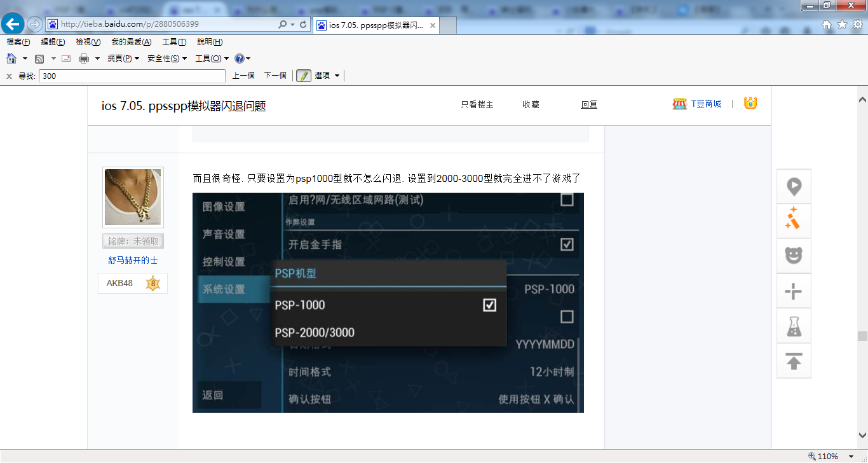The width and height of the screenshot is (868, 463).
Task: Click the browser back arrow button
Action: coord(13,24)
